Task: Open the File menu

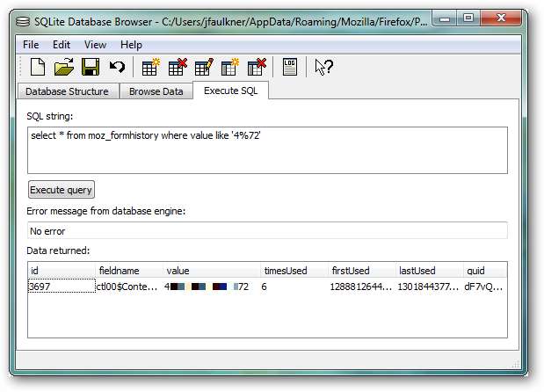Action: pyautogui.click(x=31, y=44)
